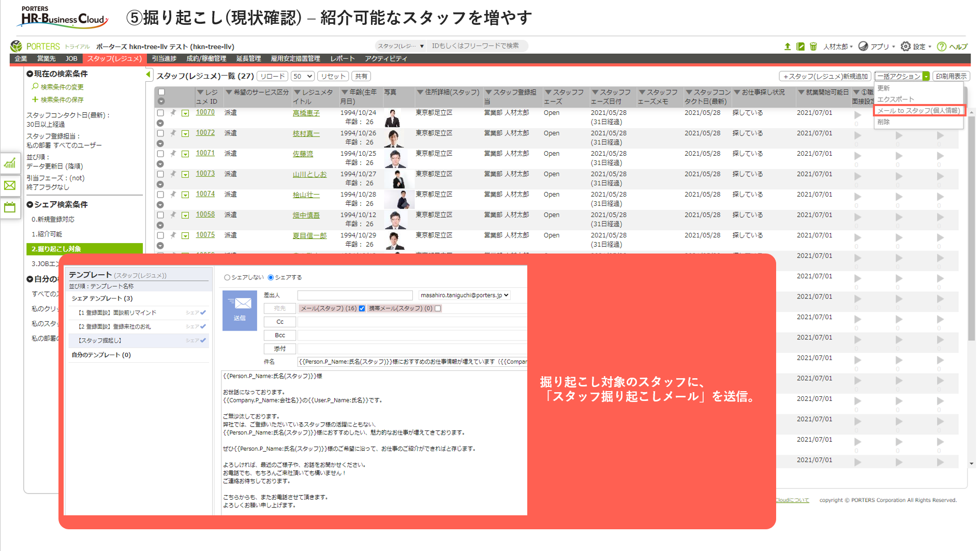Viewport: 980px width, 551px height.
Task: Click the 件名 subject input field
Action: (x=412, y=362)
